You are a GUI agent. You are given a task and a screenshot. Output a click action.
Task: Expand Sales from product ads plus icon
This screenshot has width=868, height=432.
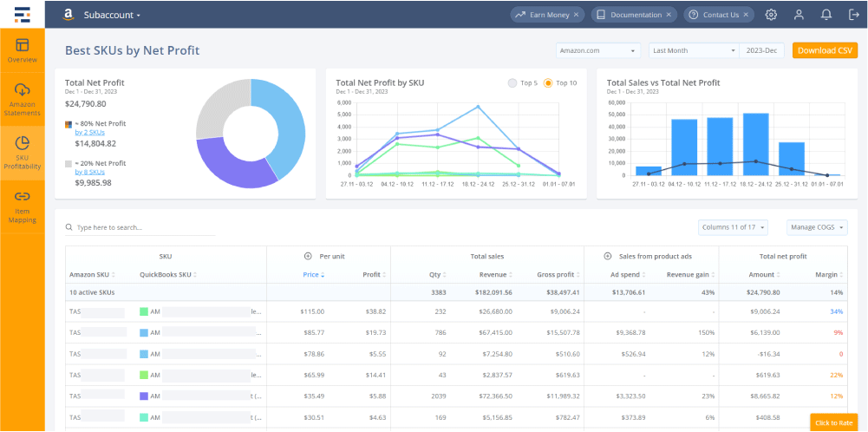click(609, 257)
